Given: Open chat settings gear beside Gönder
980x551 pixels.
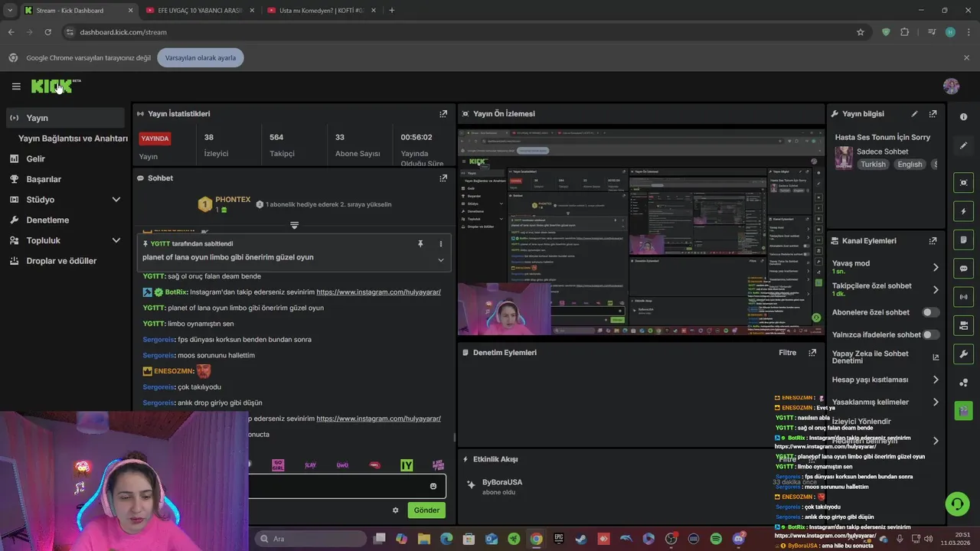Looking at the screenshot, I should point(395,510).
